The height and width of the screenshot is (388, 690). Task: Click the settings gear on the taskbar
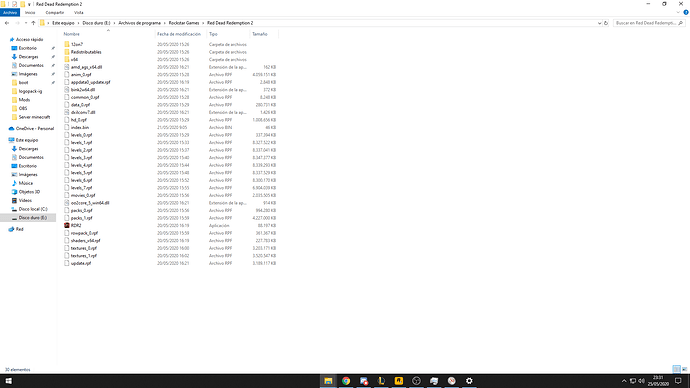469,381
